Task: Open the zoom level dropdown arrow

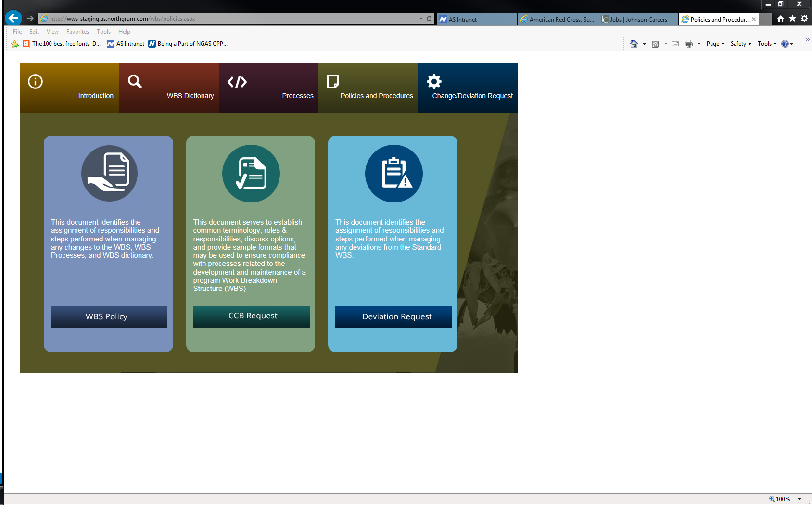Action: (x=799, y=499)
